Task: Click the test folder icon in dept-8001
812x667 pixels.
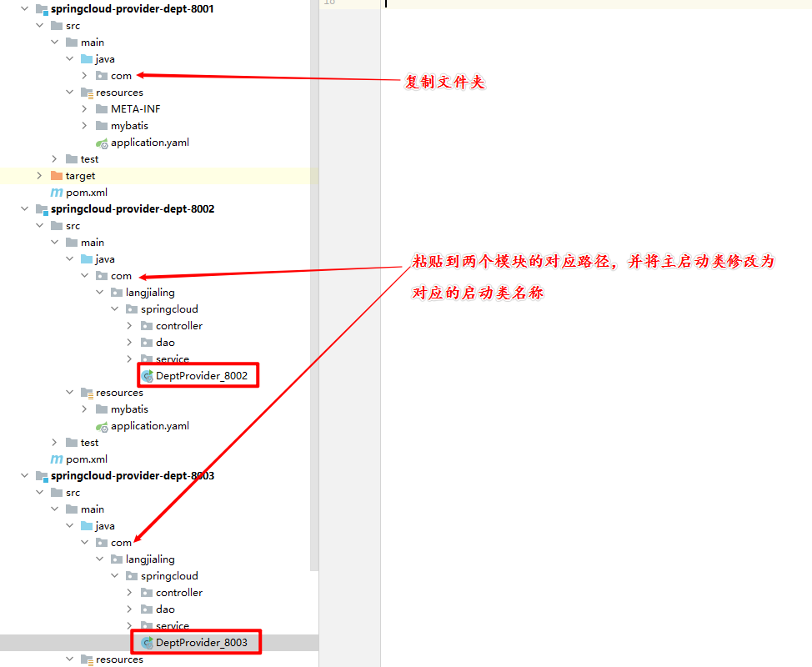Action: pos(72,159)
